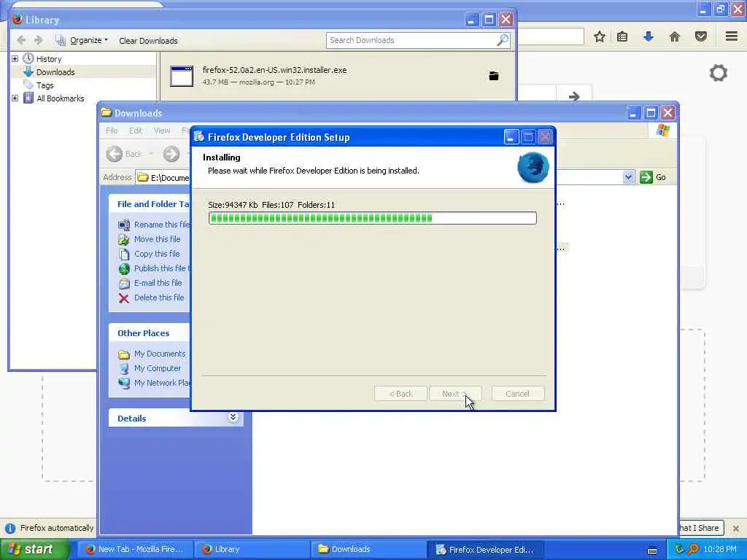Click Forward button in Downloads explorer toolbar
The height and width of the screenshot is (560, 747).
[x=171, y=154]
